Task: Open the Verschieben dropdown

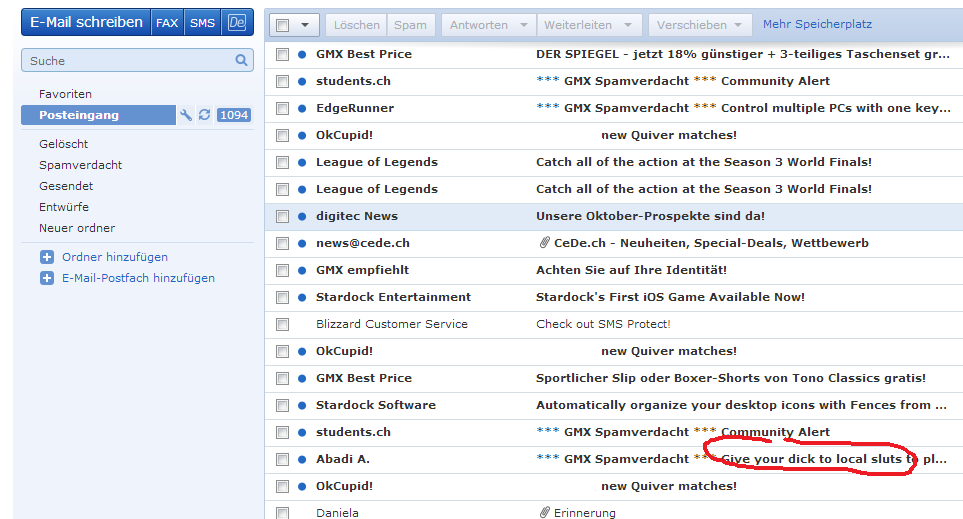Action: point(700,25)
